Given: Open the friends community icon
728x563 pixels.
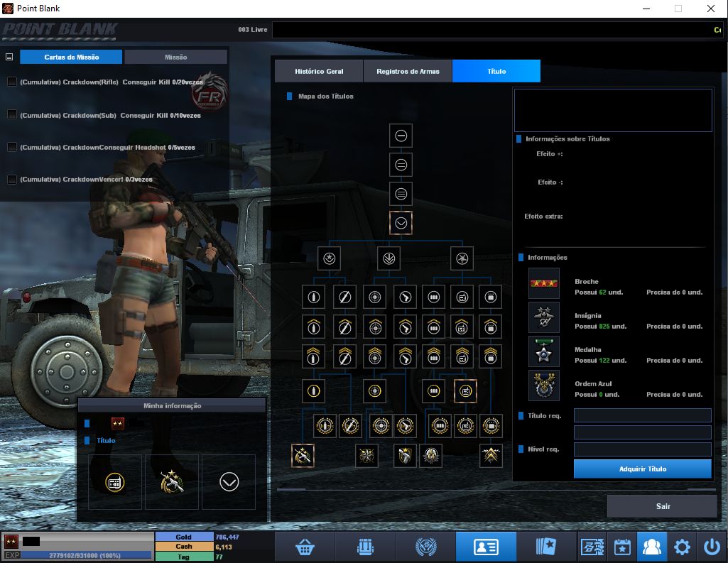Looking at the screenshot, I should point(652,547).
